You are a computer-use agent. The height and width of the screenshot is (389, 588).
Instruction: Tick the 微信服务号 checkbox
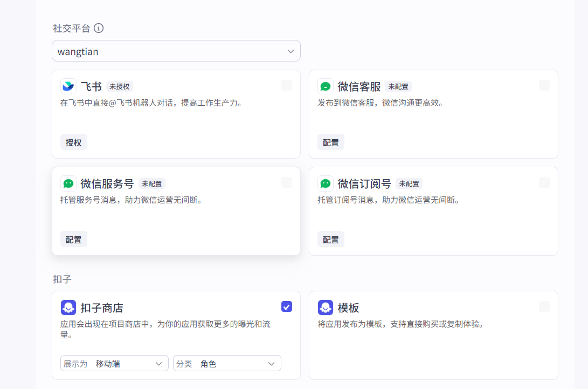pos(287,182)
